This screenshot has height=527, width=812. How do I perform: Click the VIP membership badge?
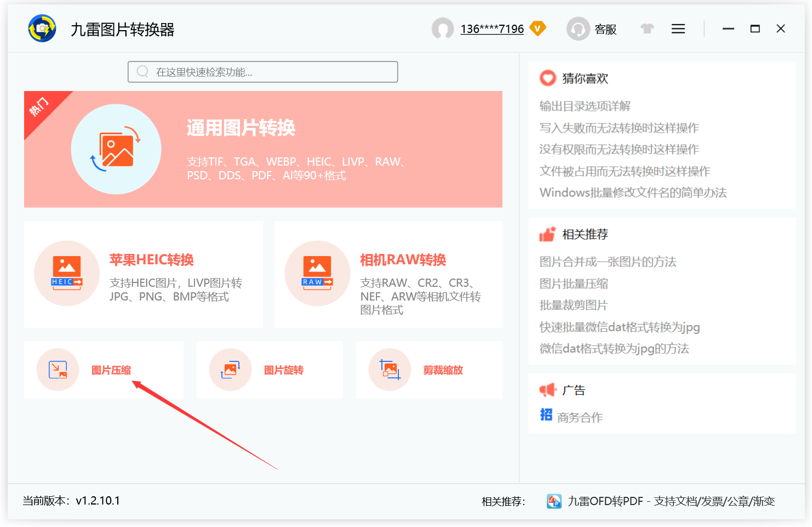pyautogui.click(x=537, y=29)
